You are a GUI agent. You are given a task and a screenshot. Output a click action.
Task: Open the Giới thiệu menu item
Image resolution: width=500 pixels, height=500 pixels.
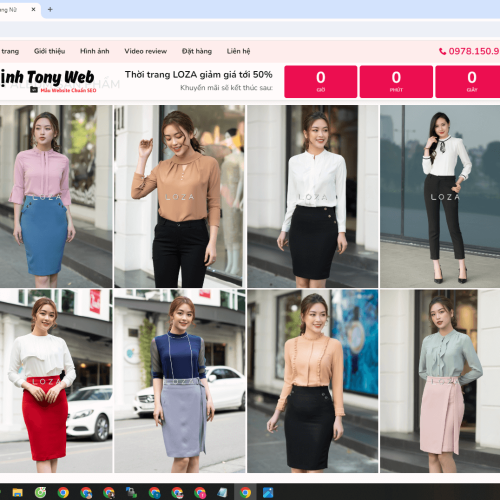tap(49, 51)
